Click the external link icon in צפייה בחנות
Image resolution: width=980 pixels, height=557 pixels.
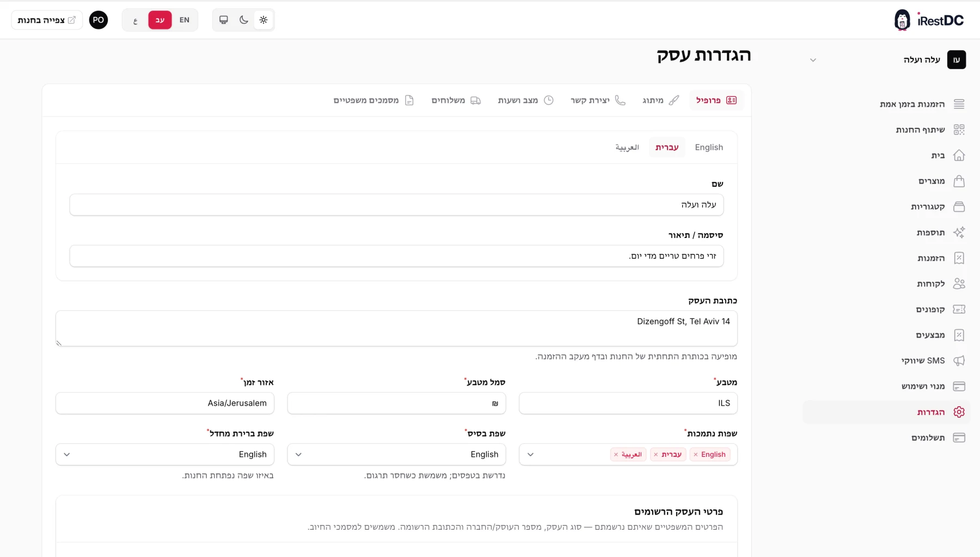72,20
